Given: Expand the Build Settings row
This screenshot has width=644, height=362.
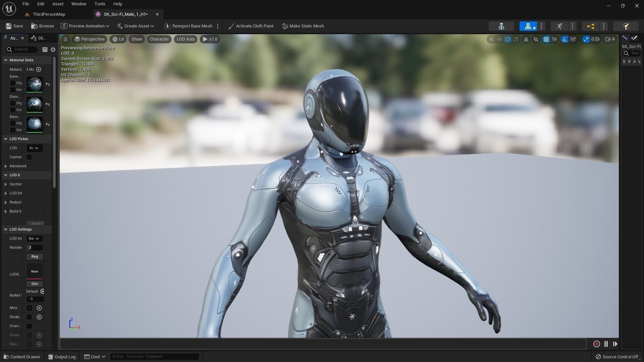Looking at the screenshot, I should [x=6, y=212].
